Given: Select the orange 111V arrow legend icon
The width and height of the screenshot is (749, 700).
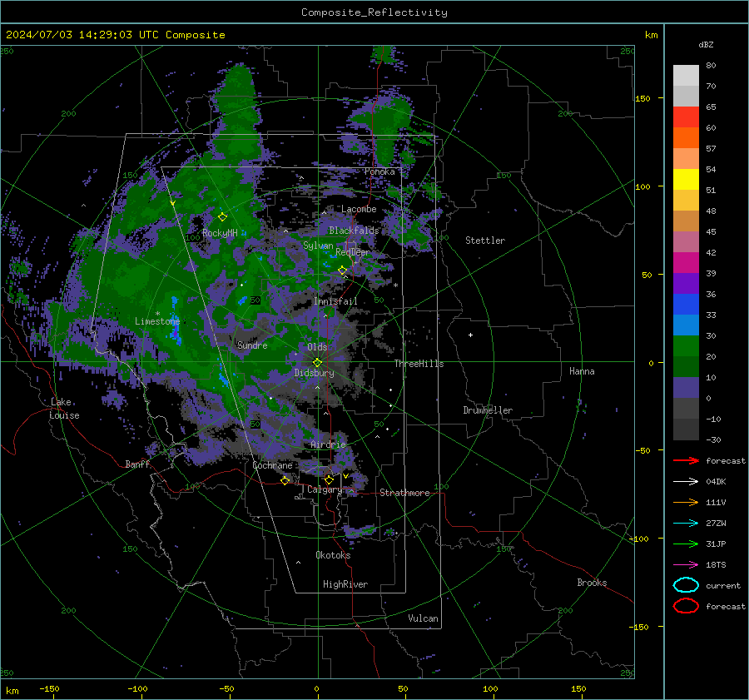Looking at the screenshot, I should (686, 502).
